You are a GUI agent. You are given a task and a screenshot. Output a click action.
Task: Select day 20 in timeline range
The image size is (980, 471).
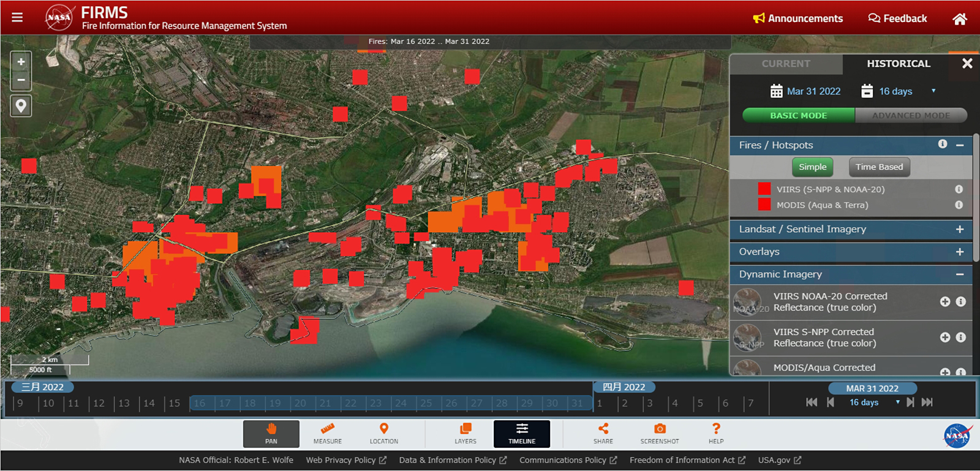[x=300, y=403]
